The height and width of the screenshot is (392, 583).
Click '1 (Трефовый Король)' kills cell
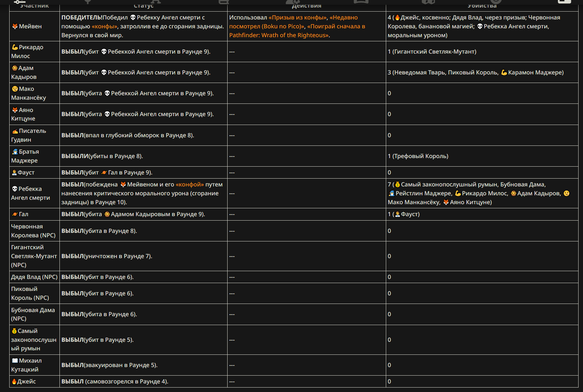482,156
